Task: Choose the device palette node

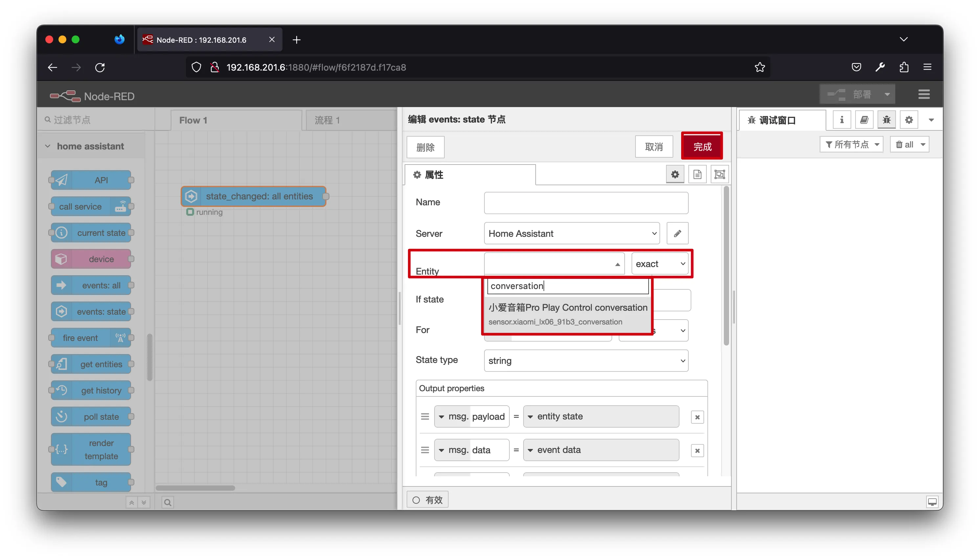Action: pyautogui.click(x=91, y=259)
